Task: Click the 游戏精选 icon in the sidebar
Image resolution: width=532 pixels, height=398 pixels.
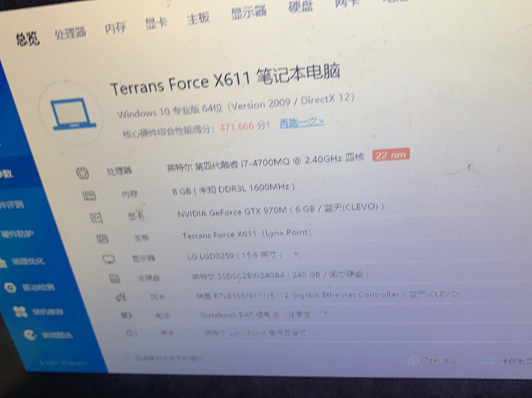Action: [30, 335]
